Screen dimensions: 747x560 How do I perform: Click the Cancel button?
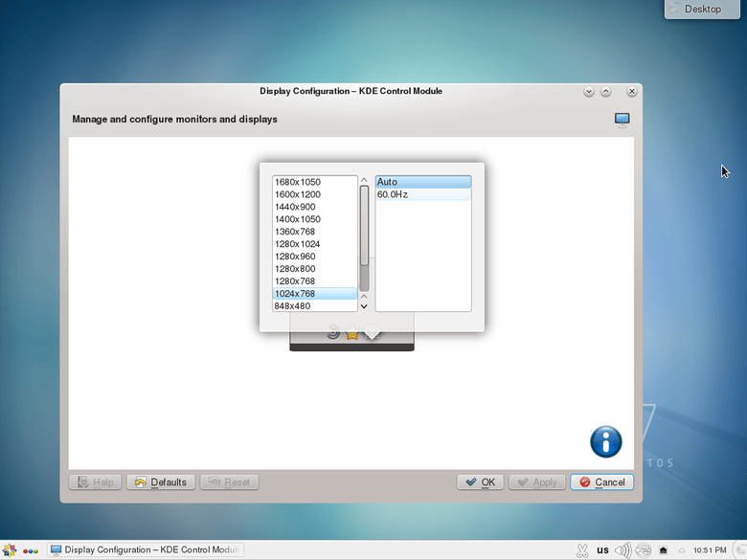601,482
